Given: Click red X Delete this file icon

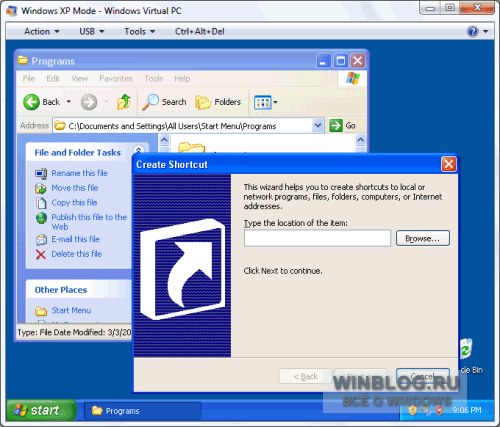Looking at the screenshot, I should pyautogui.click(x=41, y=255).
